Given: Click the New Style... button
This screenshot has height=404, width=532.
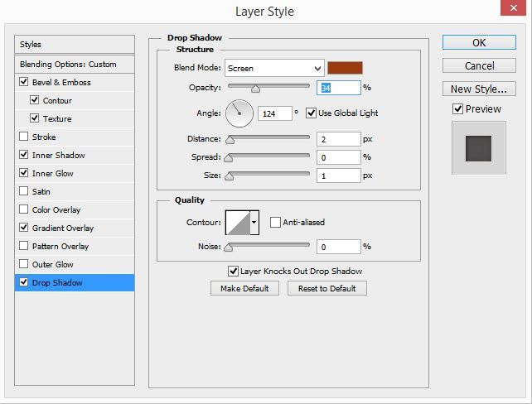Looking at the screenshot, I should (x=479, y=89).
